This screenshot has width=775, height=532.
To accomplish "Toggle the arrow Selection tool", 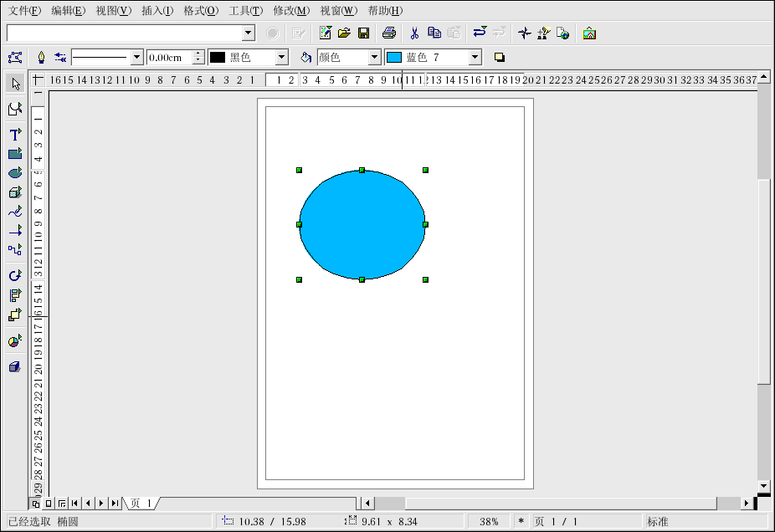I will [x=14, y=84].
